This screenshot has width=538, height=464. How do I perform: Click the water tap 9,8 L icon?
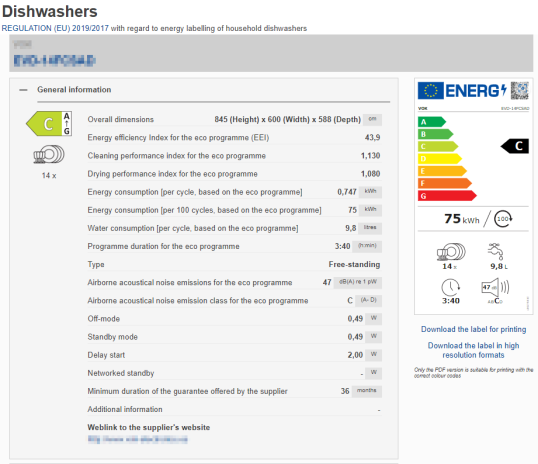495,251
